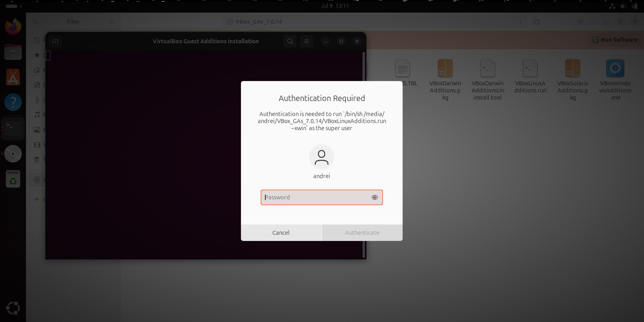Open the Files app in the dock
Viewport: 644px width, 322px height.
pos(13,52)
